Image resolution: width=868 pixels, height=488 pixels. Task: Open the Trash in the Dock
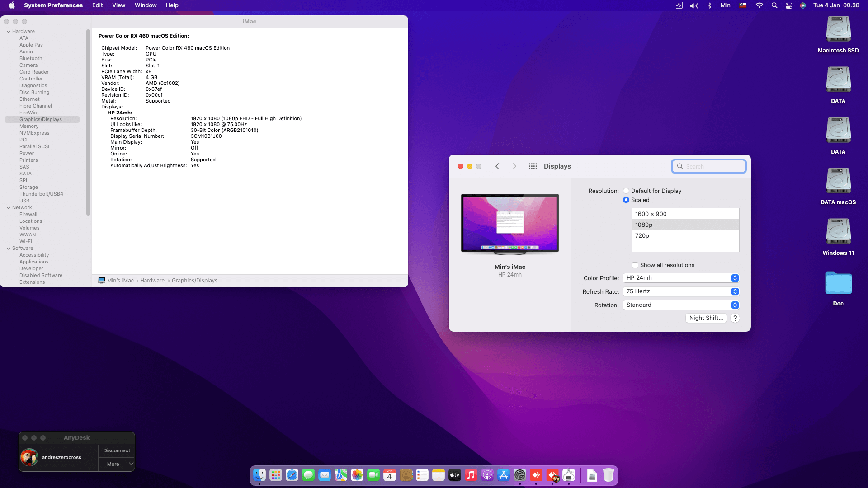tap(609, 475)
